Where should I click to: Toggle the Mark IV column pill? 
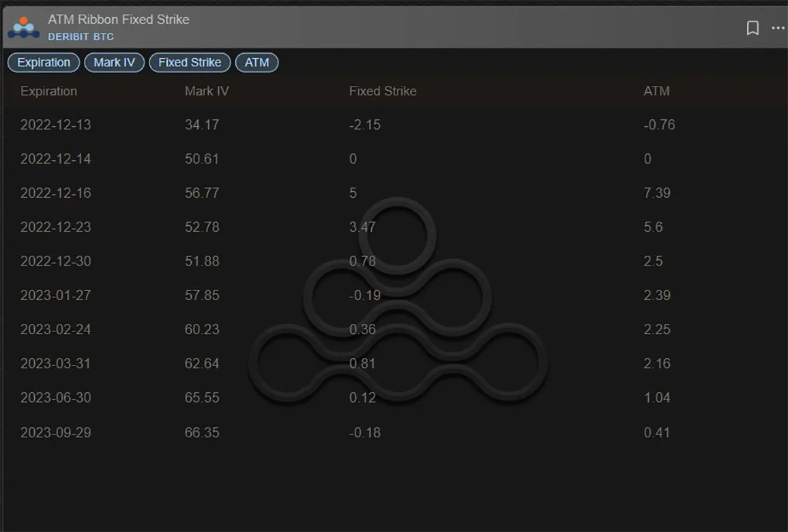pyautogui.click(x=114, y=62)
